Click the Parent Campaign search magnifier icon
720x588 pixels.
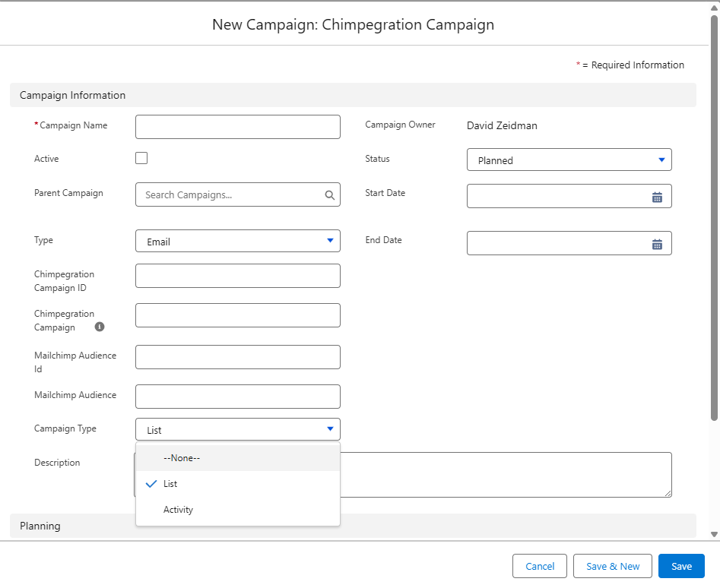click(329, 195)
